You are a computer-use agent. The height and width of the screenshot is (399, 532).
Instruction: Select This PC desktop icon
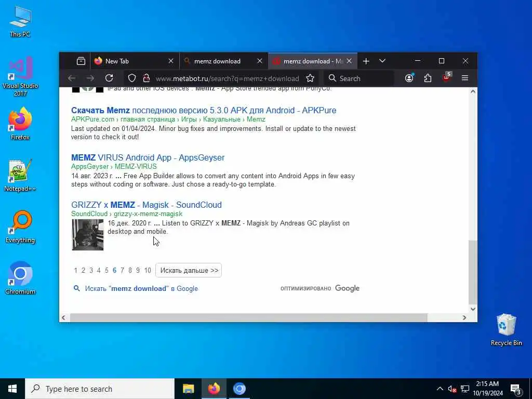(20, 21)
